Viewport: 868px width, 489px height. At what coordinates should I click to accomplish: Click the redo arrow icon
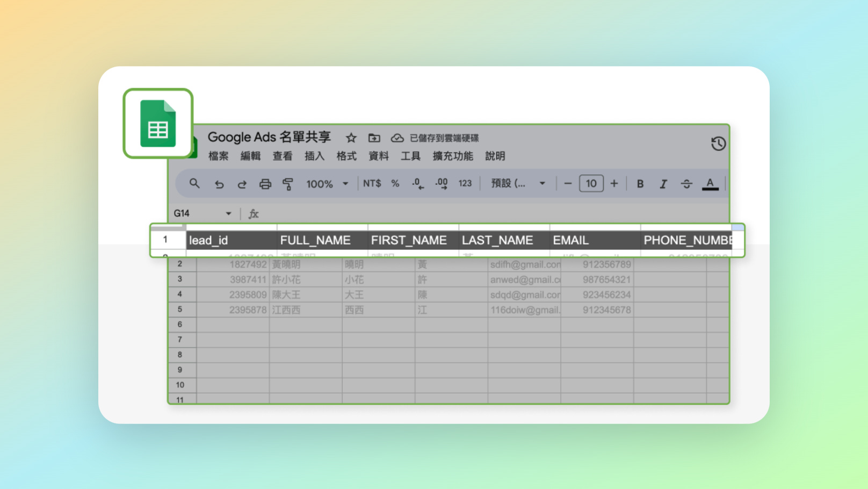pos(242,184)
